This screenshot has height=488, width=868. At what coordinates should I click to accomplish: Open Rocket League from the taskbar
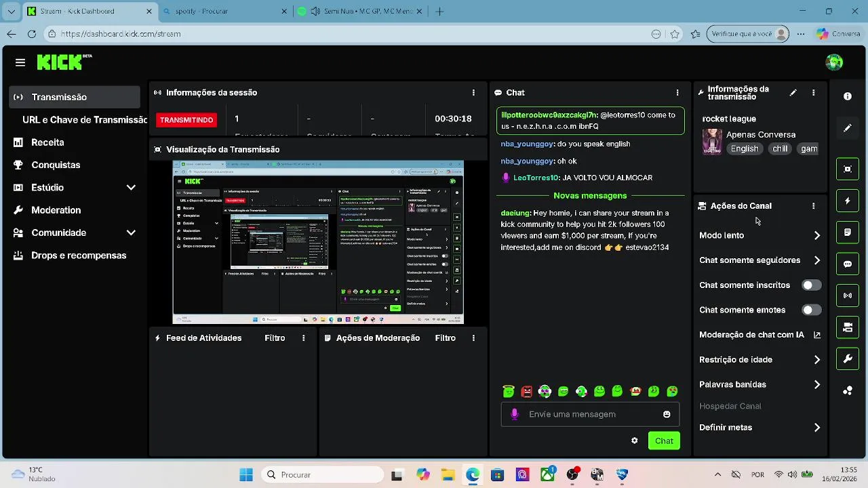[x=622, y=474]
